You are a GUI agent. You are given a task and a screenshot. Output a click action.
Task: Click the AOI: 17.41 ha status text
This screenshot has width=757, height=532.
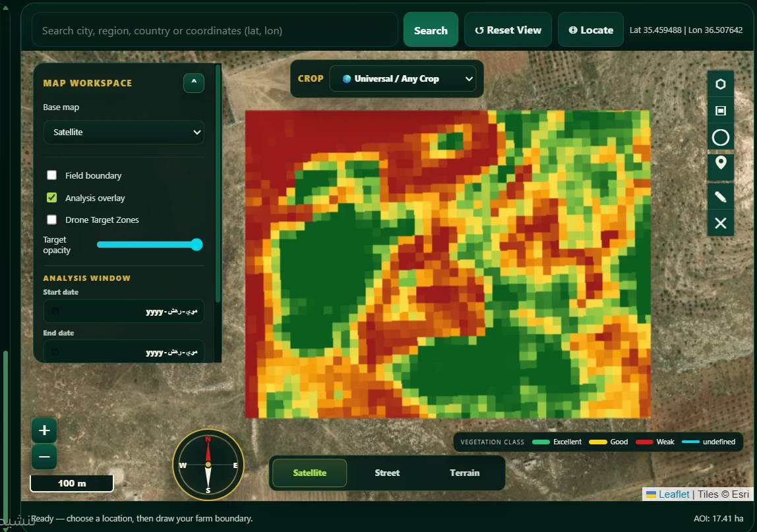tap(718, 518)
